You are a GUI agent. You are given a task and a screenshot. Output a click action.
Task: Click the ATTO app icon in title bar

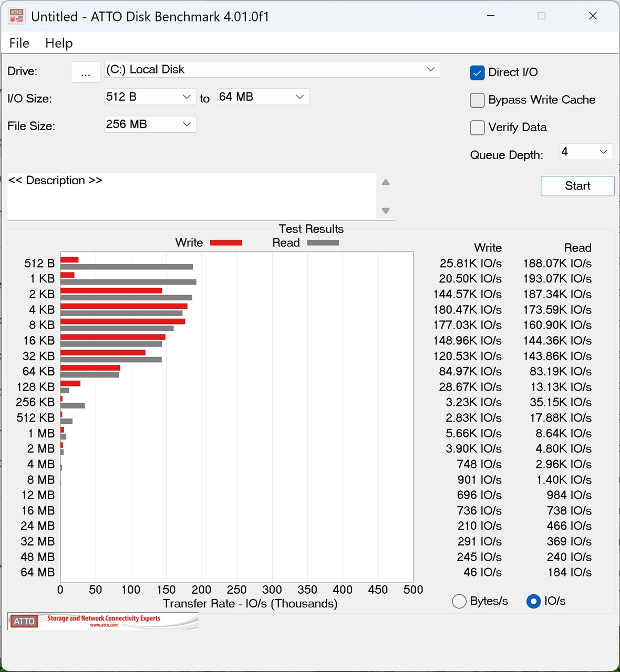click(x=17, y=16)
